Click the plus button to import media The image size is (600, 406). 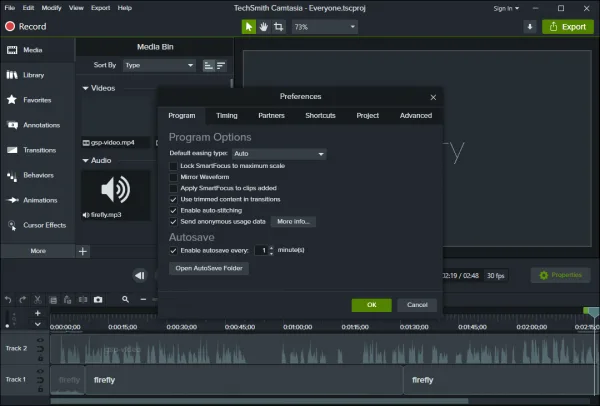click(x=83, y=251)
